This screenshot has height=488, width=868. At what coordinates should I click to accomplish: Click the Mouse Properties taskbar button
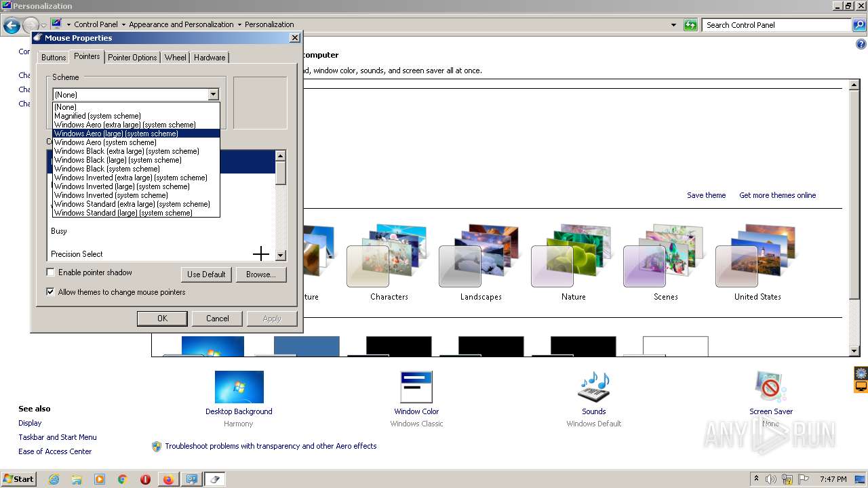pyautogui.click(x=215, y=479)
